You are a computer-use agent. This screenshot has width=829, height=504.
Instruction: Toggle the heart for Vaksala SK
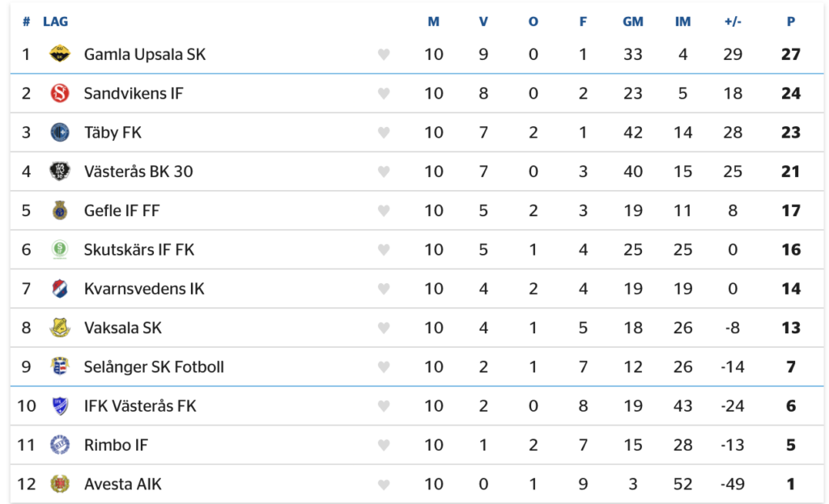(384, 328)
